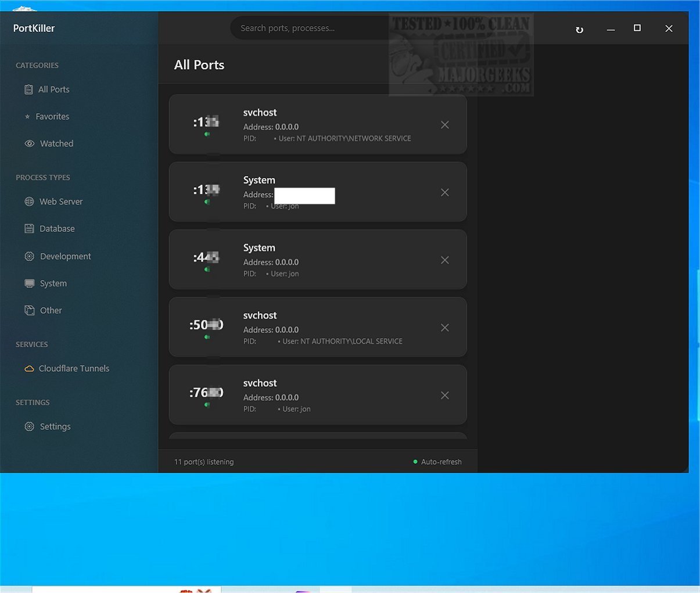Click the Database icon in sidebar

[x=29, y=229]
